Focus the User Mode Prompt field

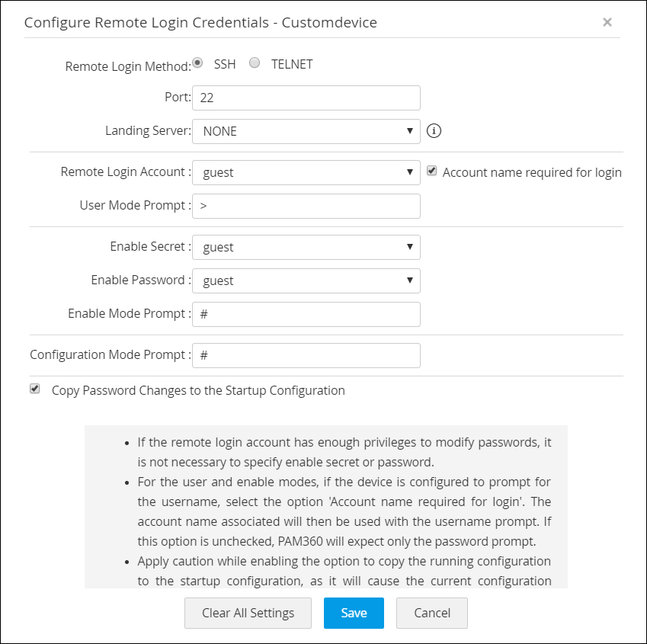(x=306, y=206)
